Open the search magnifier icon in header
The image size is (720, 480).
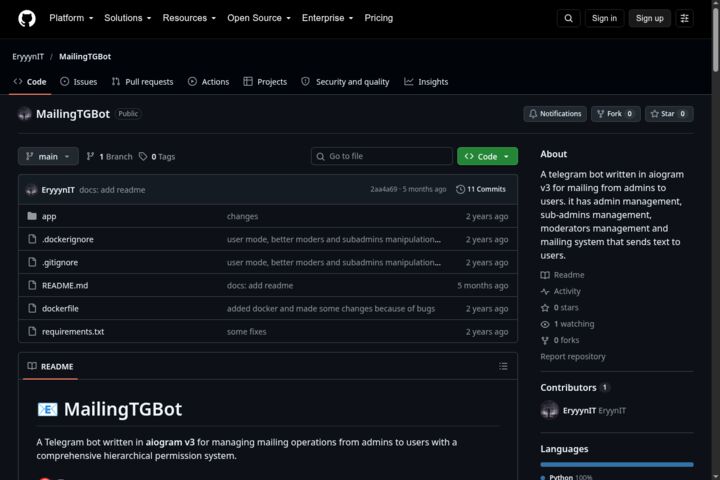[x=568, y=18]
